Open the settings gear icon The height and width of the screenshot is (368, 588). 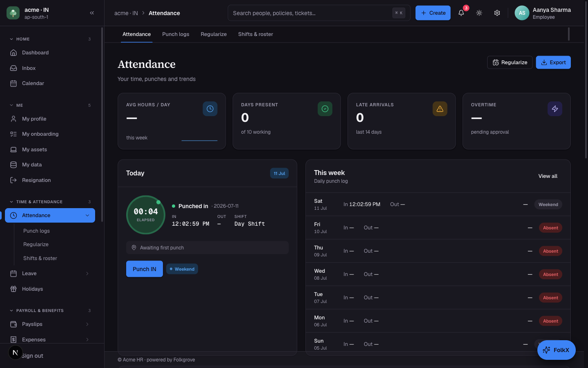tap(497, 13)
